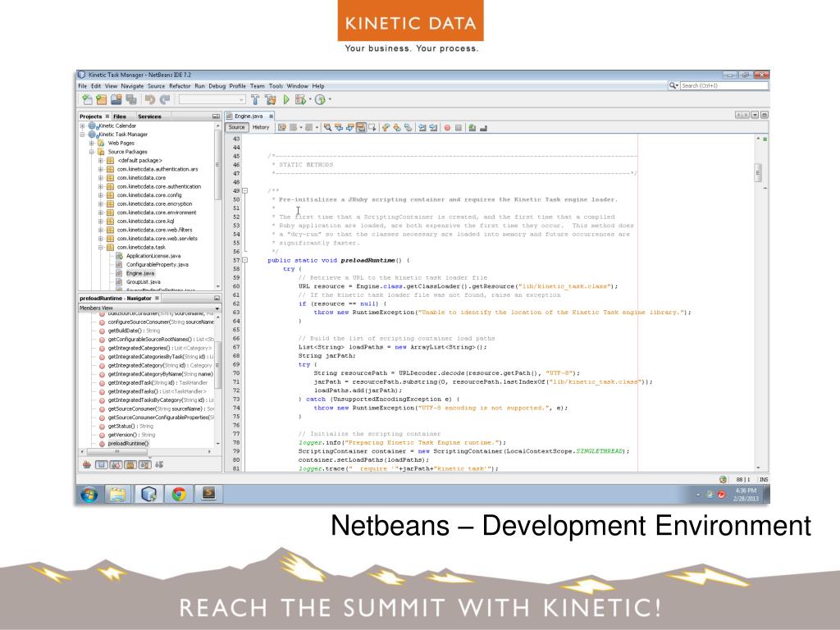
Task: Click the Source view button
Action: (236, 127)
